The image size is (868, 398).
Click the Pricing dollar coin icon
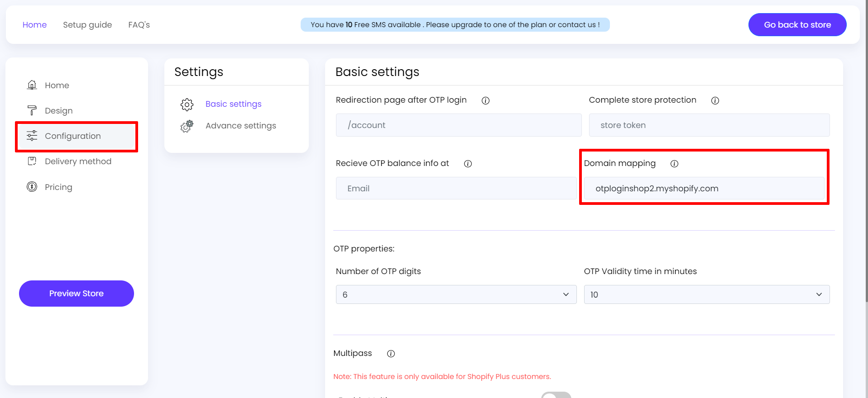coord(32,187)
